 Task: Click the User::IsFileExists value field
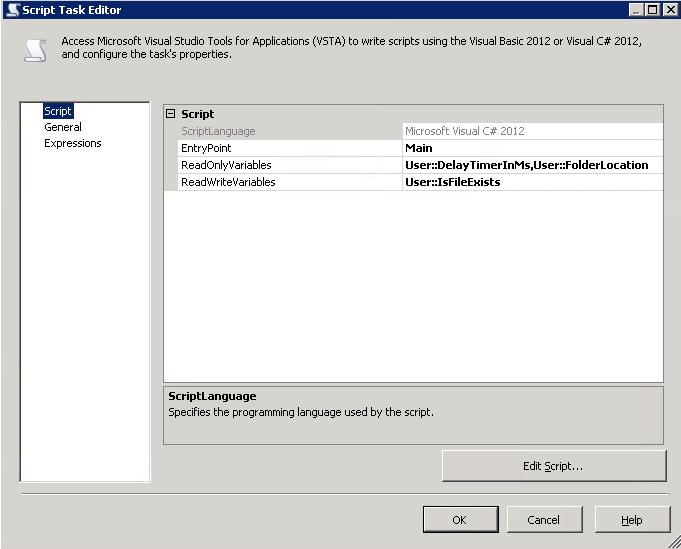point(532,182)
